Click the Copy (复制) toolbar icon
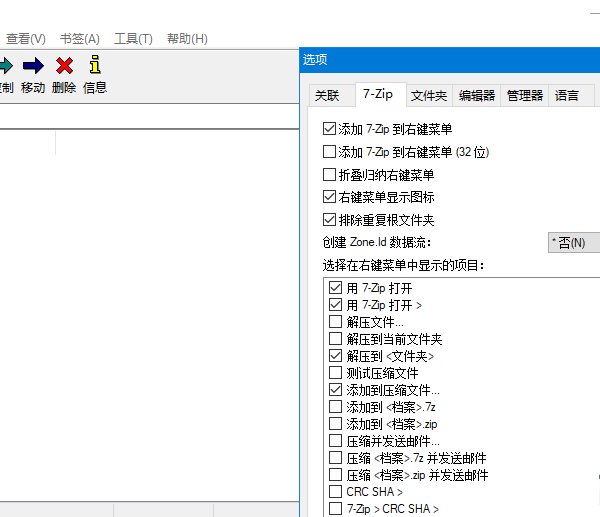This screenshot has width=600, height=517. pyautogui.click(x=5, y=67)
